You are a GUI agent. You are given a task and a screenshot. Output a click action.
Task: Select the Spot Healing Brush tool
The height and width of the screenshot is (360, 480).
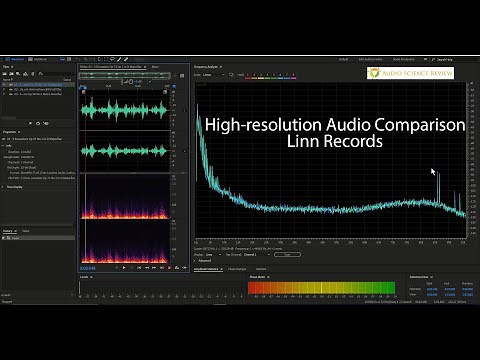(x=126, y=59)
